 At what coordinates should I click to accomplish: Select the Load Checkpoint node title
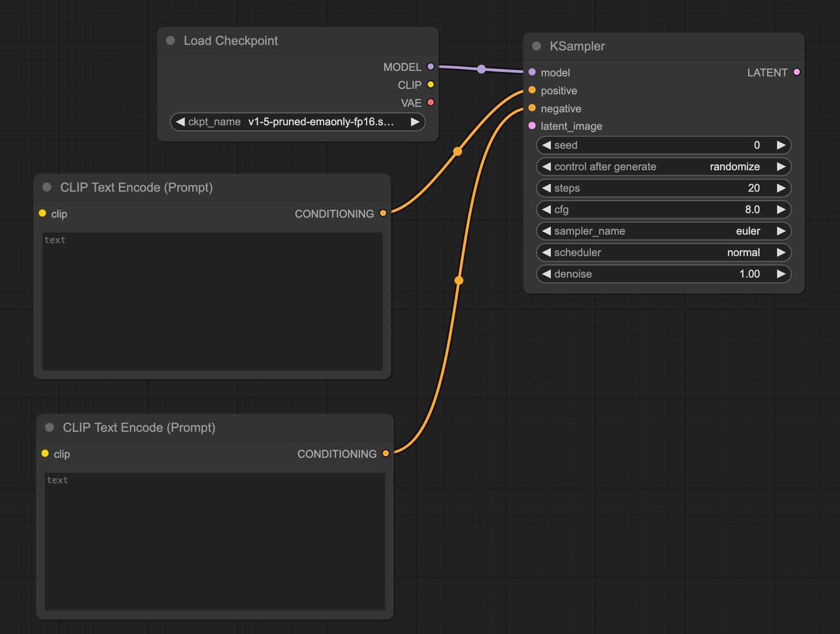(x=231, y=41)
